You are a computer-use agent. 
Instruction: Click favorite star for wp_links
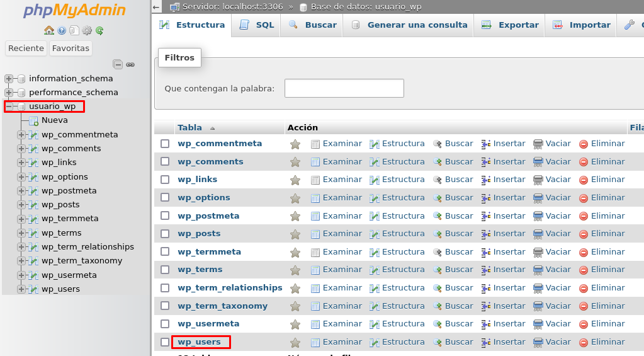[295, 180]
